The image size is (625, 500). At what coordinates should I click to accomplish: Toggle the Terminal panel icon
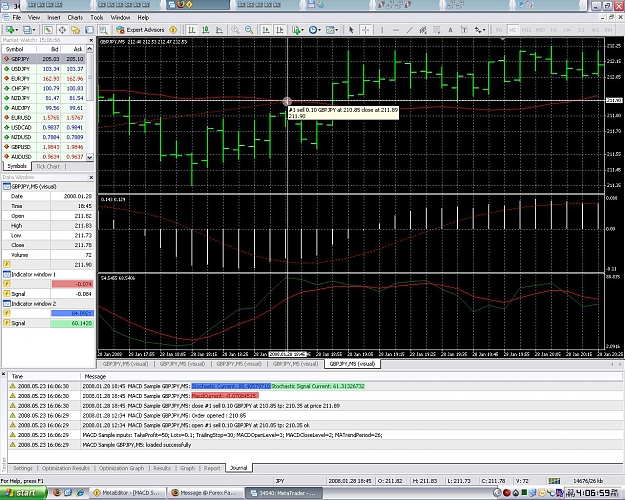click(x=89, y=30)
